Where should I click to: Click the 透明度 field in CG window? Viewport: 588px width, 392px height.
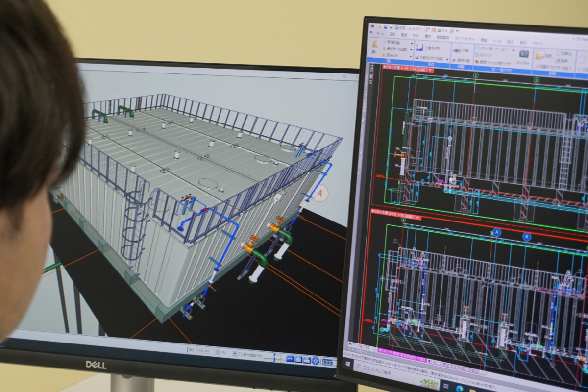click(329, 363)
